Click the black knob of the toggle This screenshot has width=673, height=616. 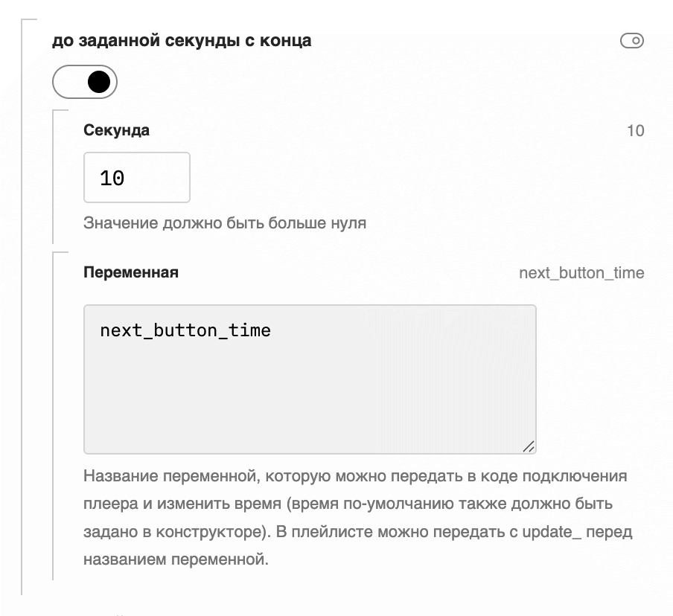(x=99, y=82)
